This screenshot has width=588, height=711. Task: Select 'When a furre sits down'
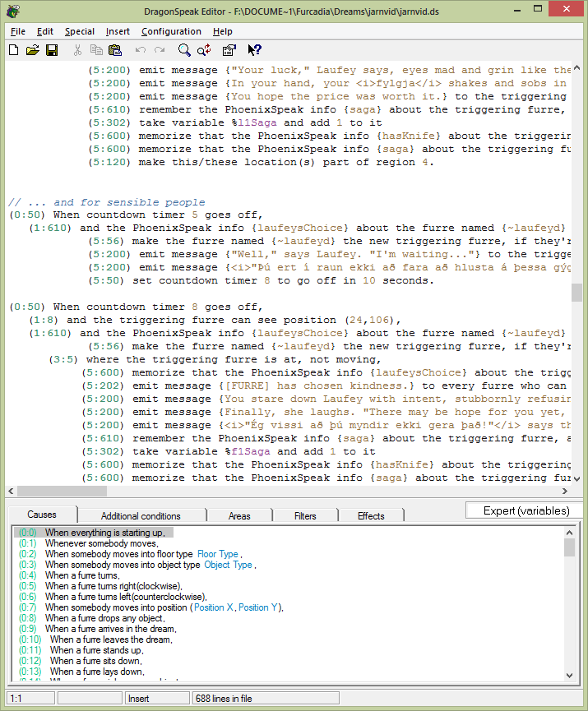click(x=81, y=661)
